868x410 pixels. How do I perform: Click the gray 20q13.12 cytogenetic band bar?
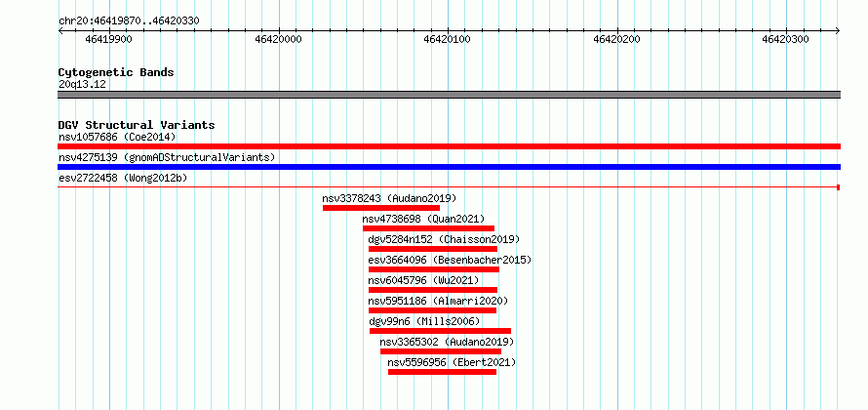(449, 95)
